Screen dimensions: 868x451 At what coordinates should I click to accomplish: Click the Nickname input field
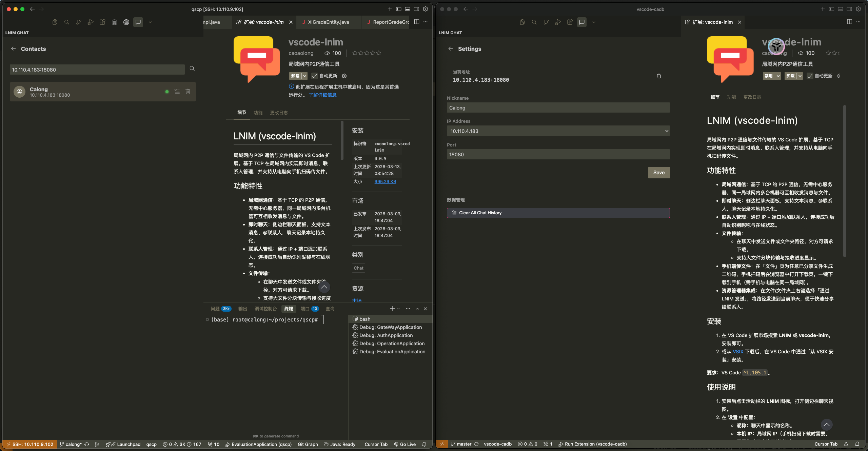pyautogui.click(x=558, y=108)
